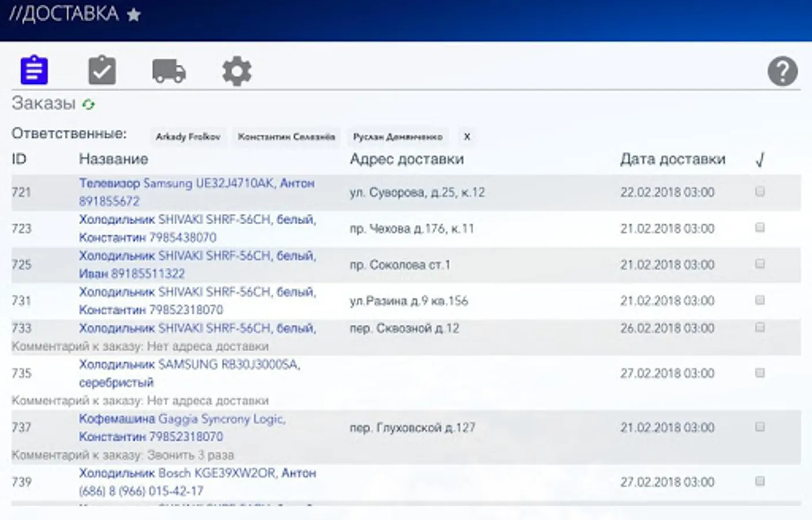Click the Дата доставки column header

point(673,159)
